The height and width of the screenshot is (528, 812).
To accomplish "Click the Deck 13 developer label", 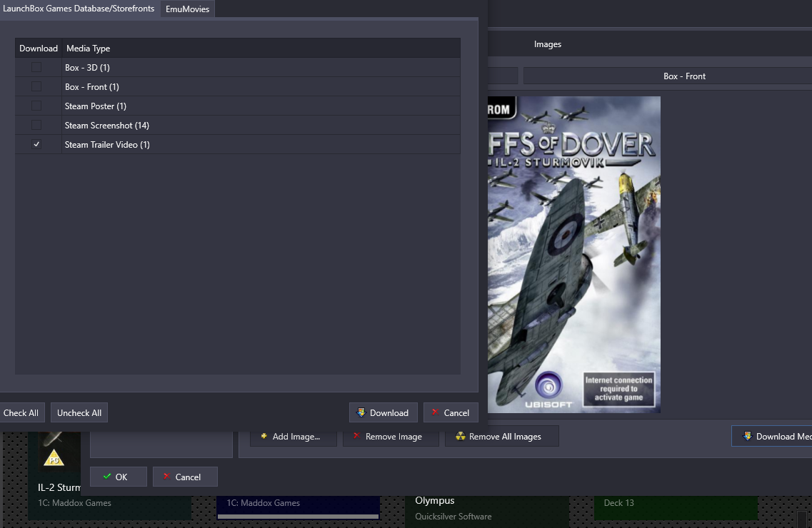I will 618,502.
